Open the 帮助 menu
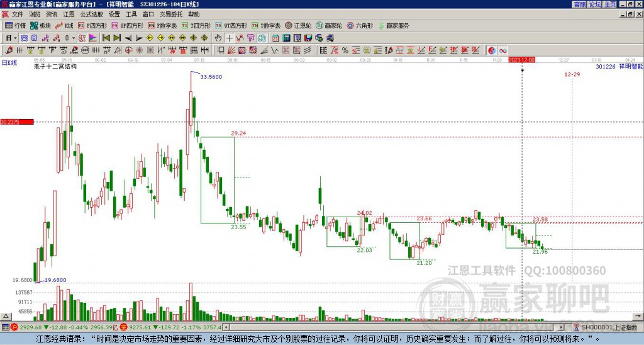This screenshot has width=644, height=345. coord(194,14)
